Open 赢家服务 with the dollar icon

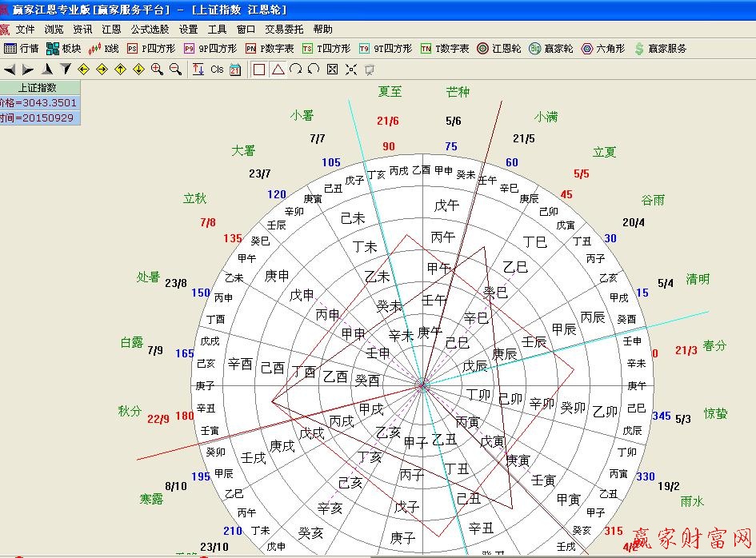click(660, 49)
